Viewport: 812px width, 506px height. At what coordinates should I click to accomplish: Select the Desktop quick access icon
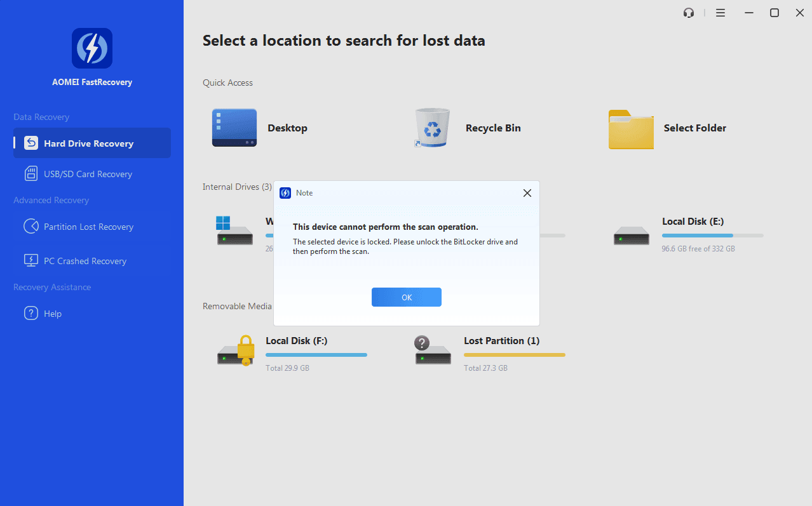pos(234,128)
